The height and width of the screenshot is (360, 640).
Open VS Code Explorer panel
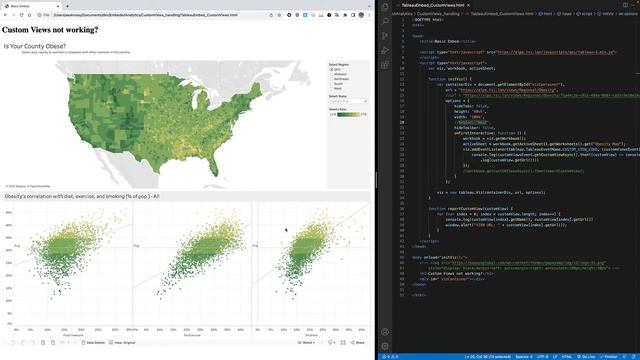pos(385,7)
